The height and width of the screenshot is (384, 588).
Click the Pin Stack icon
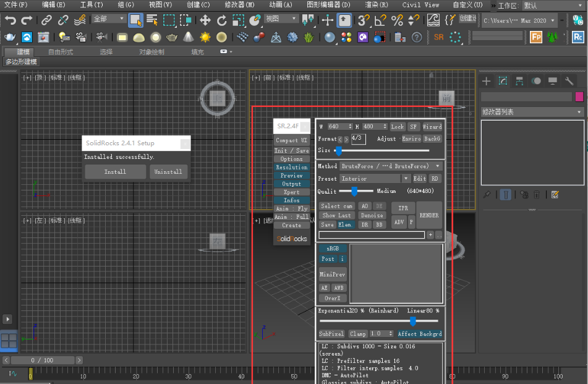click(487, 195)
